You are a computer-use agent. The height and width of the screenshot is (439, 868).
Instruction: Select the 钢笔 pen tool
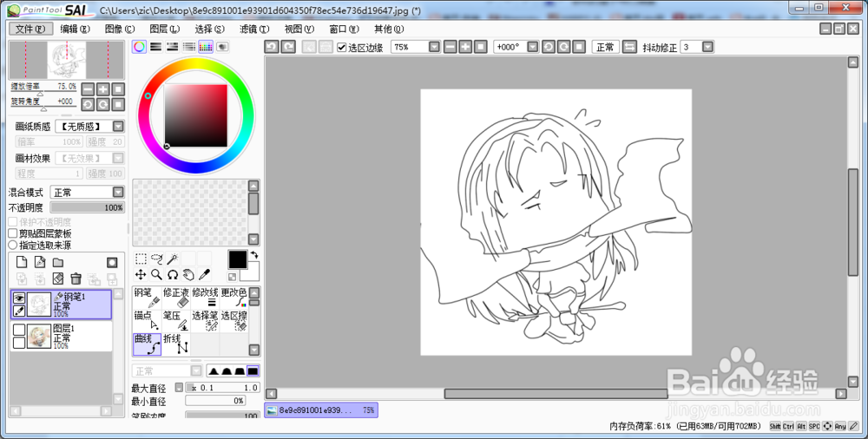pyautogui.click(x=147, y=298)
